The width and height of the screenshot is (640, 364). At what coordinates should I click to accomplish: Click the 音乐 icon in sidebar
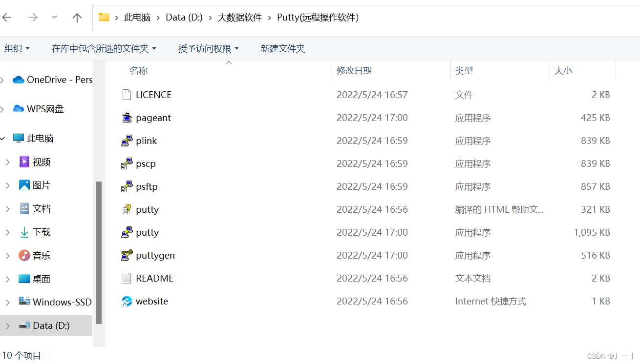24,255
